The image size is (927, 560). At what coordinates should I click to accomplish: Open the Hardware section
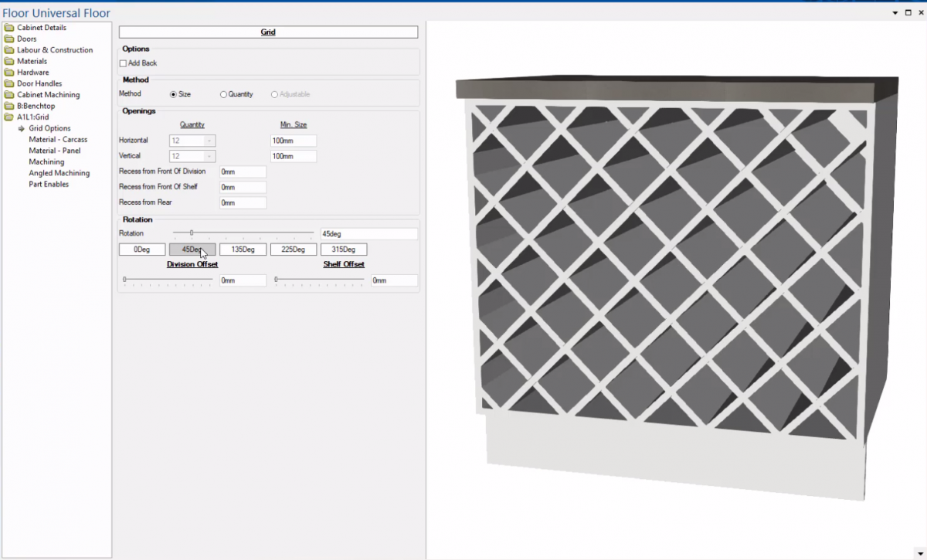[x=32, y=73]
